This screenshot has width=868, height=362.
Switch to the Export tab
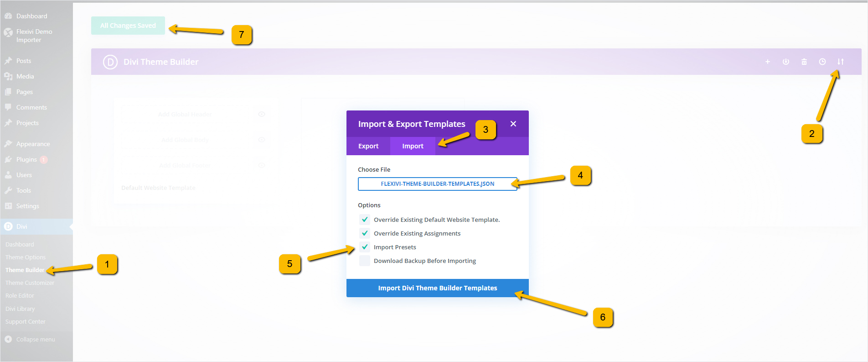click(x=368, y=146)
